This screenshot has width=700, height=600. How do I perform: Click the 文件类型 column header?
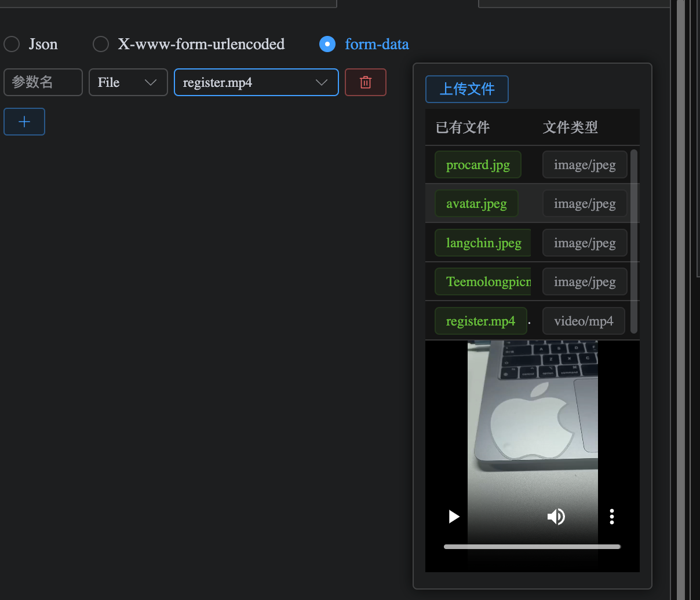point(570,127)
